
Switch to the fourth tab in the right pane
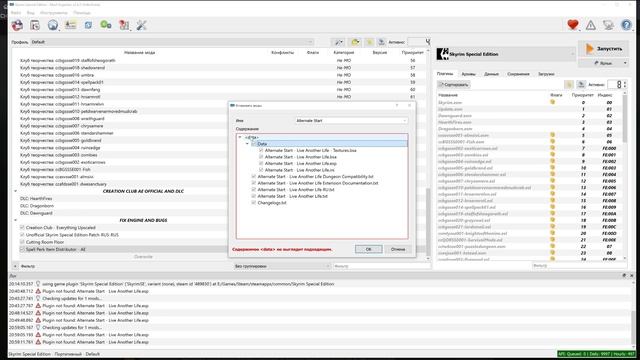point(518,74)
